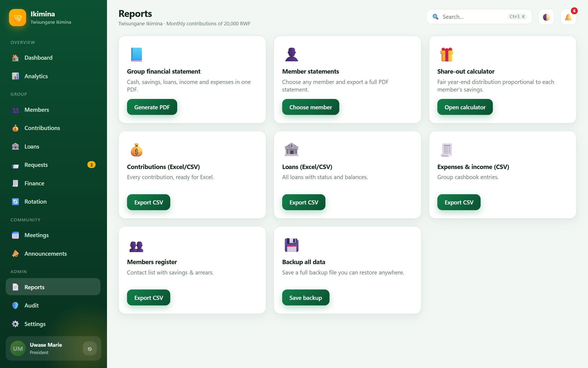Screen dimensions: 588x368
Task: Click the person icon on Member statements card
Action: pos(292,54)
